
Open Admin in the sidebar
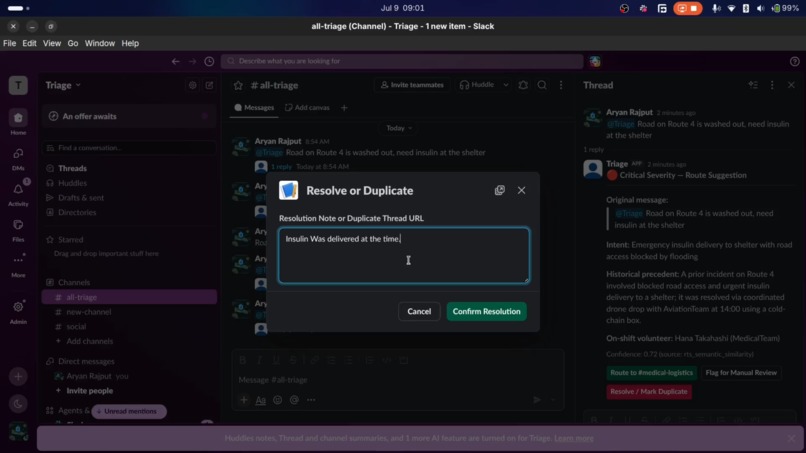[x=18, y=311]
